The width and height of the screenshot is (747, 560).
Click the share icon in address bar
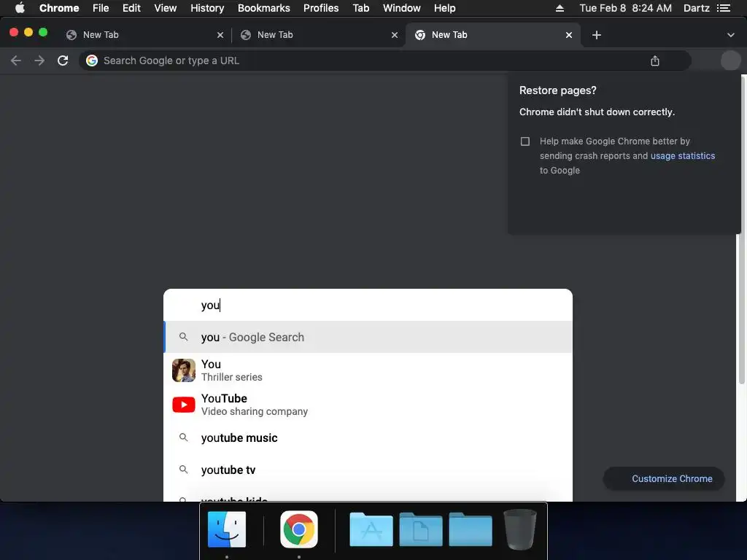(655, 61)
